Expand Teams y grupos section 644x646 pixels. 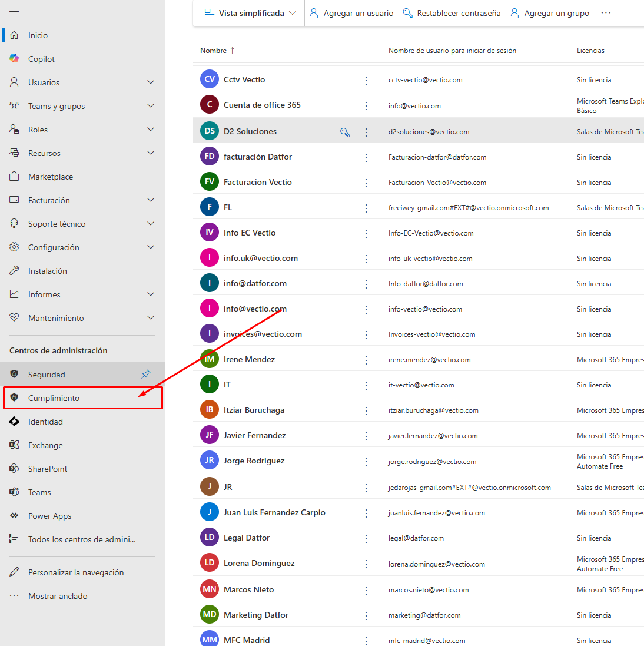point(151,106)
